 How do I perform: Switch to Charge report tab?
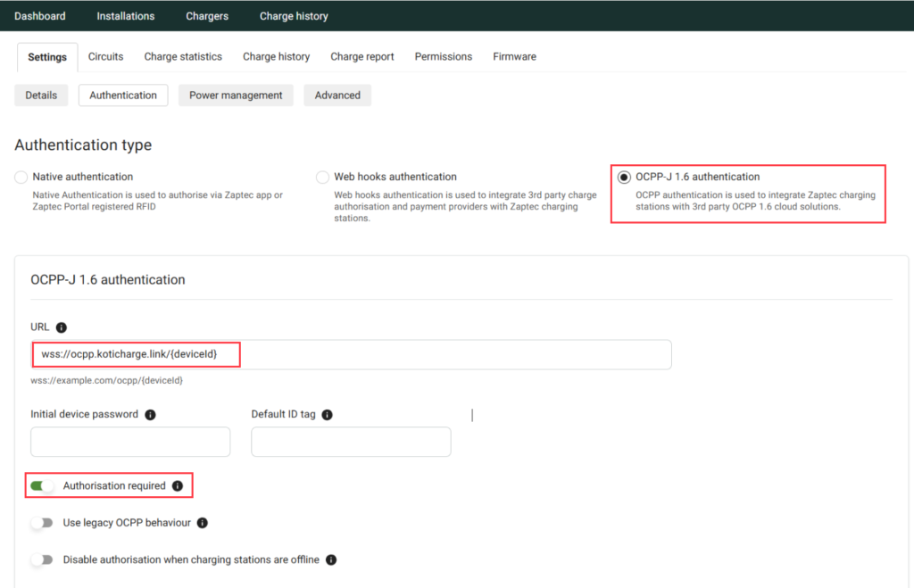[362, 56]
